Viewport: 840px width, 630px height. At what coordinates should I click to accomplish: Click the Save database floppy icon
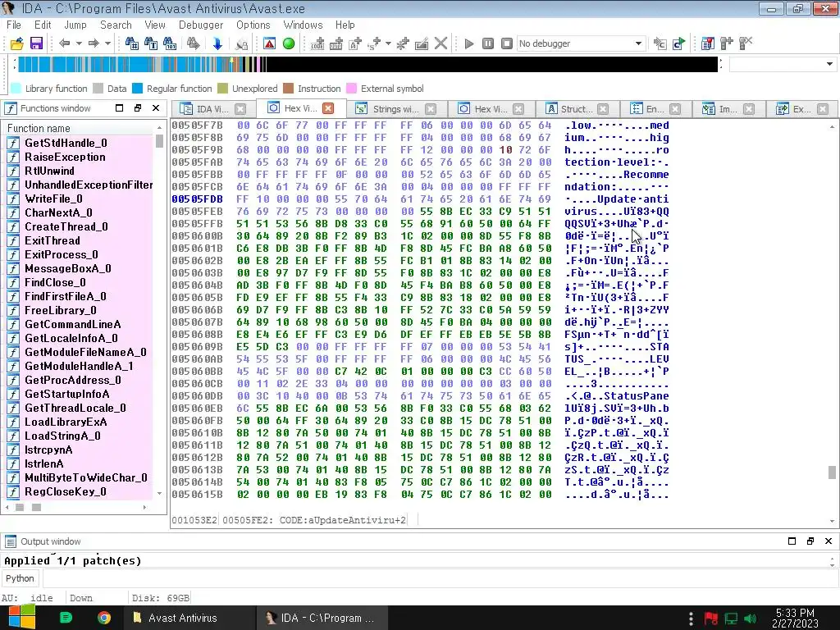[36, 43]
